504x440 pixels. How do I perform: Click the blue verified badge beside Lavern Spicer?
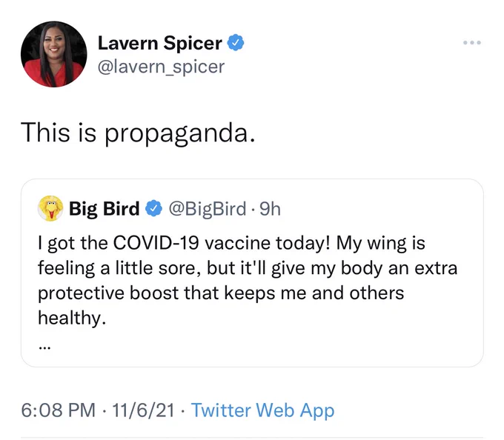click(236, 42)
